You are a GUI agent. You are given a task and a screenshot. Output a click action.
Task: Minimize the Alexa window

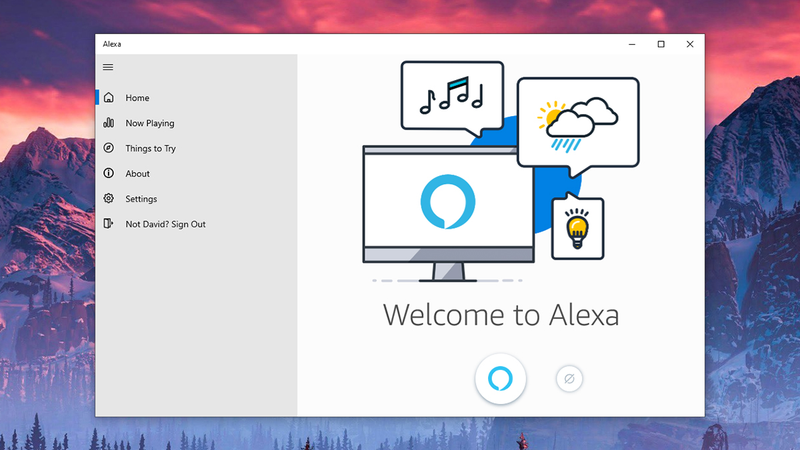[632, 44]
